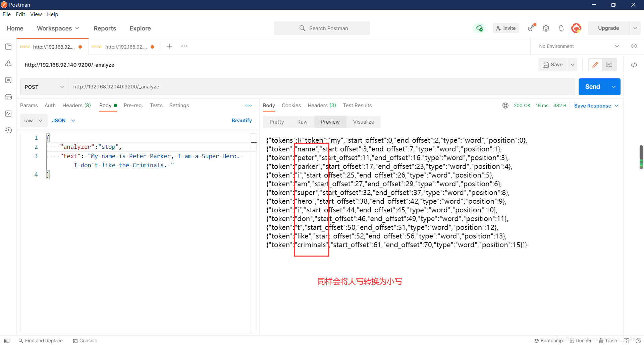Open the code snippet panel
The image size is (644, 345).
click(x=634, y=65)
